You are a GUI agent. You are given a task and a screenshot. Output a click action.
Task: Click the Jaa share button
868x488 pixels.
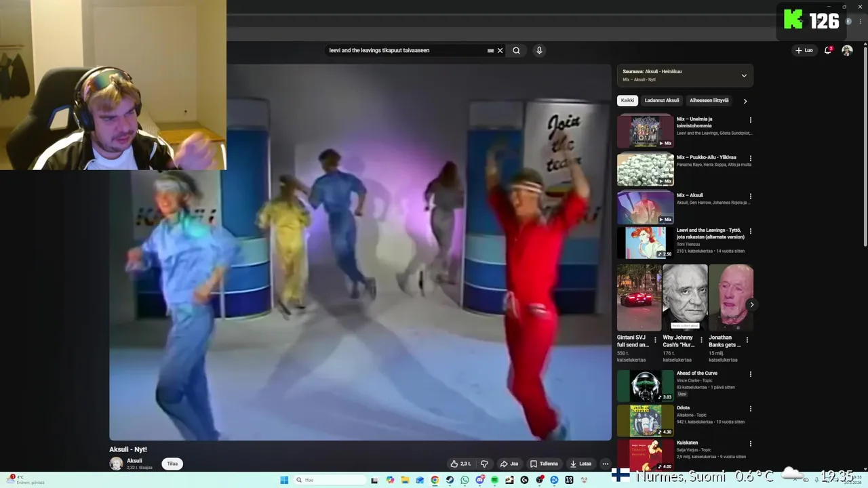[509, 464]
